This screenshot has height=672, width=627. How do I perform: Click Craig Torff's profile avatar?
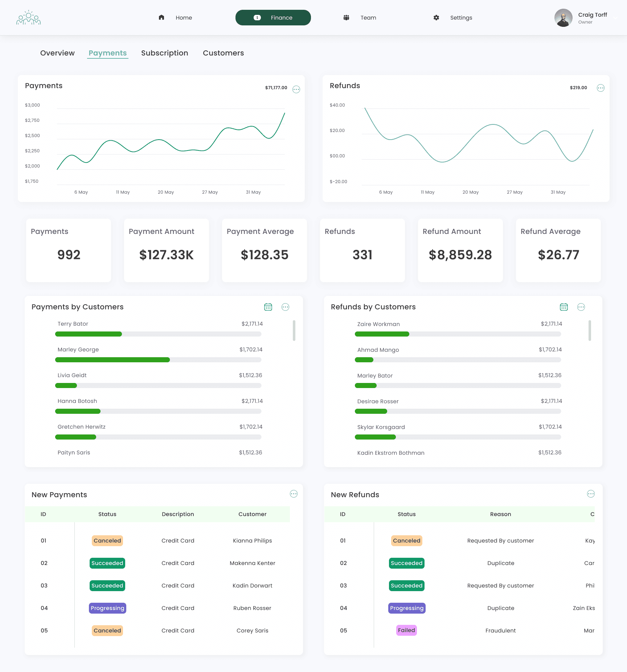coord(564,18)
